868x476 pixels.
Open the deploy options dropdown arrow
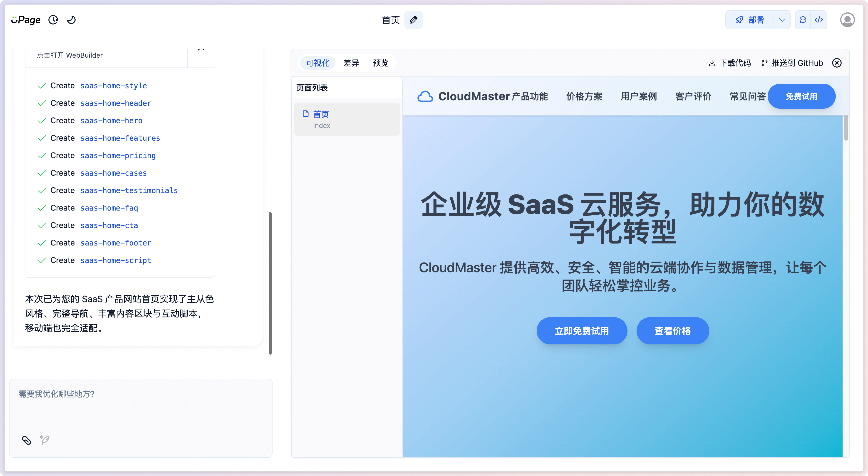coord(782,20)
